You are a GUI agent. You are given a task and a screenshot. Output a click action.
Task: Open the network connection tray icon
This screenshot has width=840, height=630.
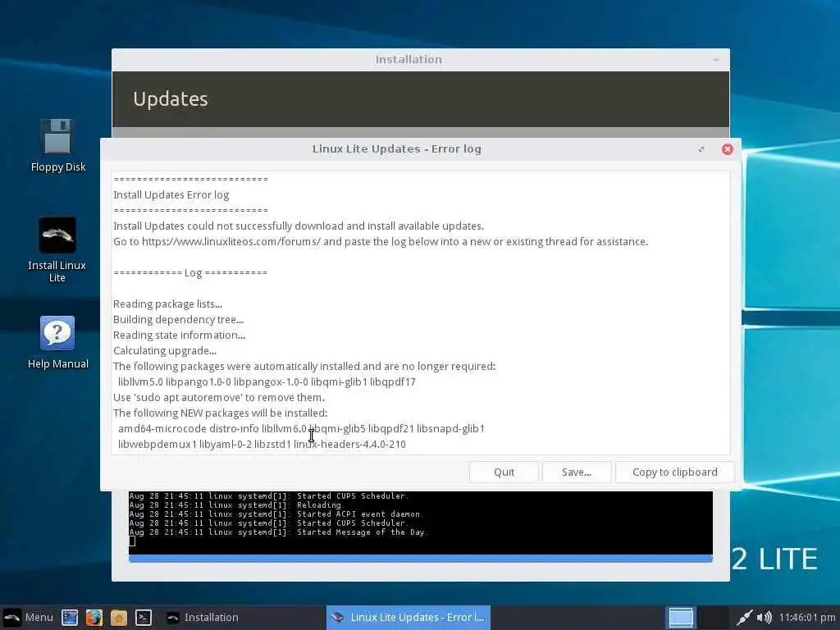click(x=744, y=617)
